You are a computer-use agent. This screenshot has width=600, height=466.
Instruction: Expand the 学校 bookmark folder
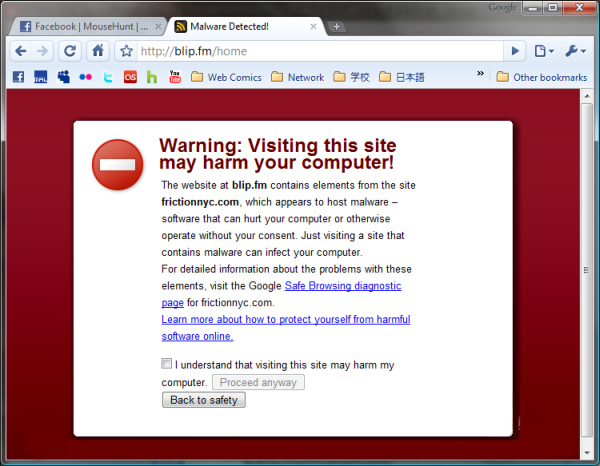click(x=351, y=77)
